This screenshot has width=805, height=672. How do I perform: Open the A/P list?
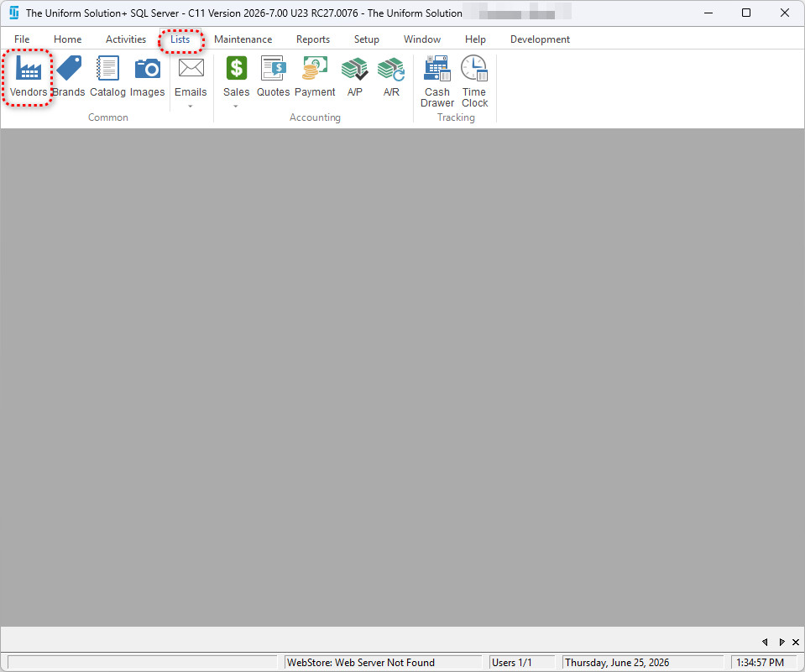[x=355, y=77]
